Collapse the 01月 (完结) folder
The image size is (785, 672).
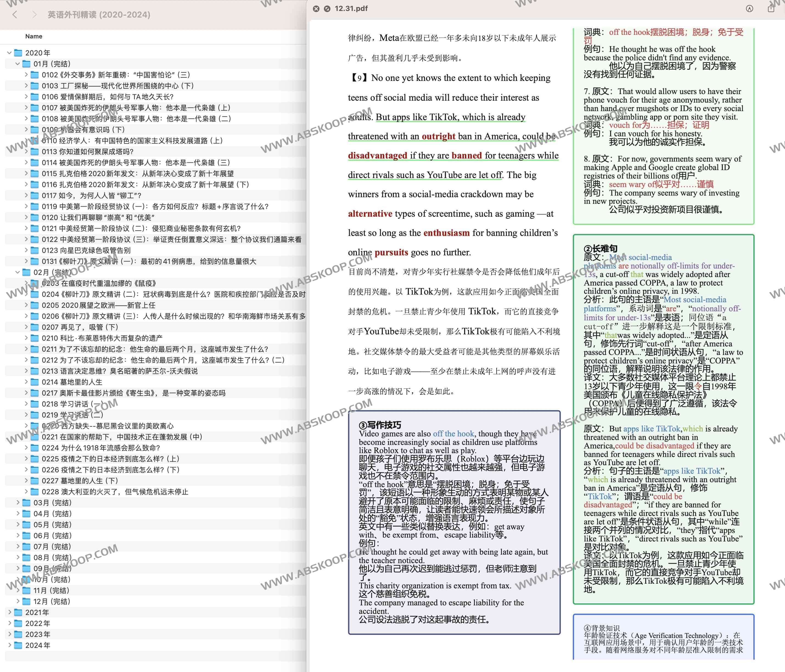(17, 64)
